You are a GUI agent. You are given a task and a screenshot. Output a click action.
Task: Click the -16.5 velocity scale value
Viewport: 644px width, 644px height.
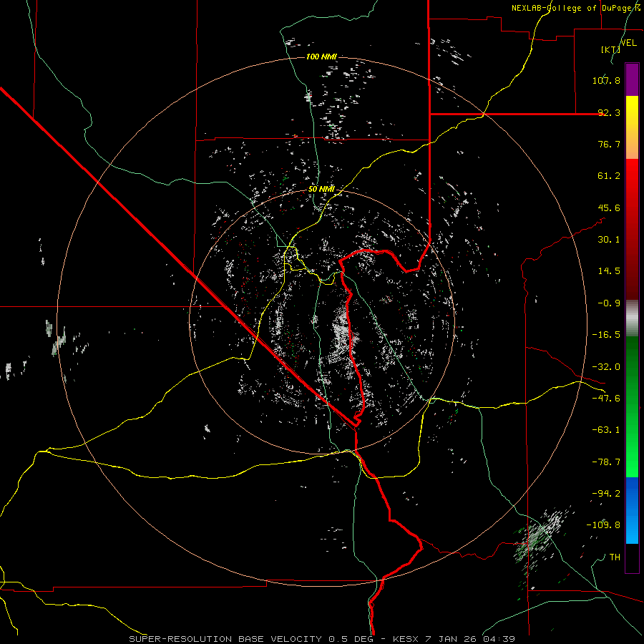tap(606, 335)
